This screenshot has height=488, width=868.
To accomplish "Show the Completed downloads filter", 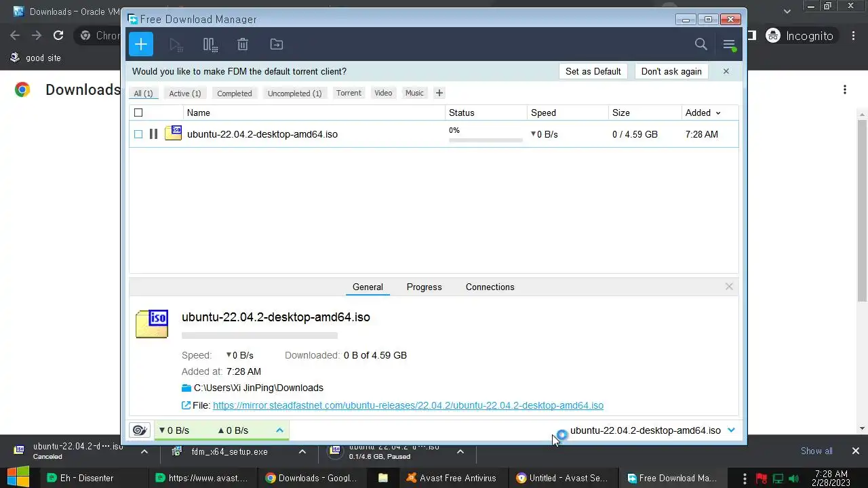I will [x=235, y=94].
